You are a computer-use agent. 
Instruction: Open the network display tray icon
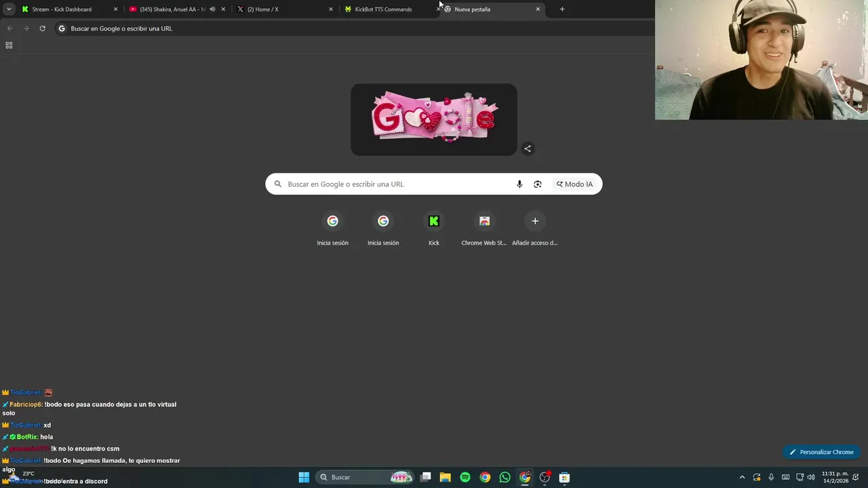[800, 477]
